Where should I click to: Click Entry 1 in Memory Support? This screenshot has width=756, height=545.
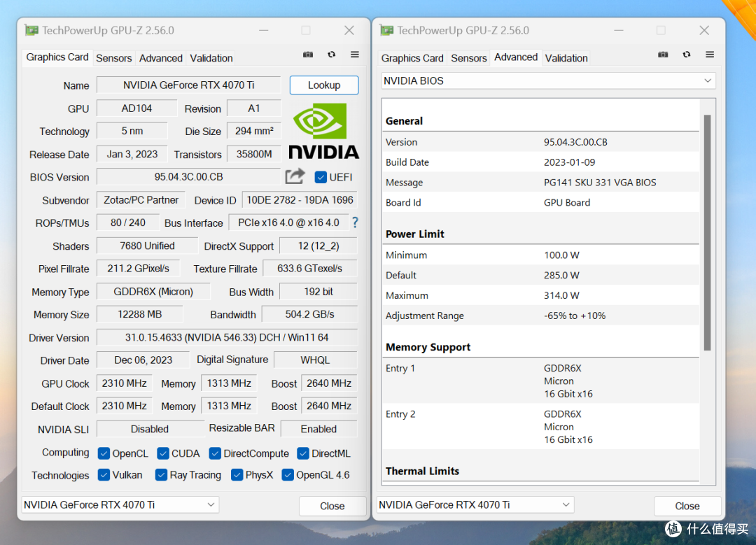pyautogui.click(x=541, y=381)
